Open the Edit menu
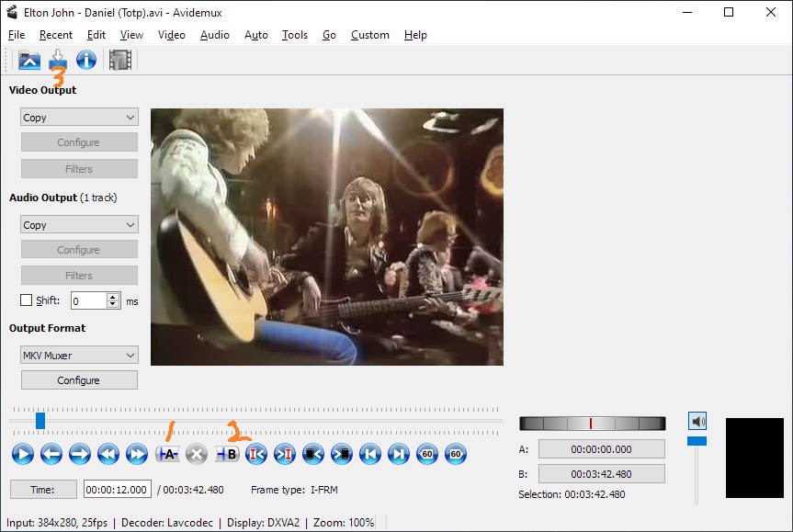793x532 pixels. pyautogui.click(x=96, y=35)
